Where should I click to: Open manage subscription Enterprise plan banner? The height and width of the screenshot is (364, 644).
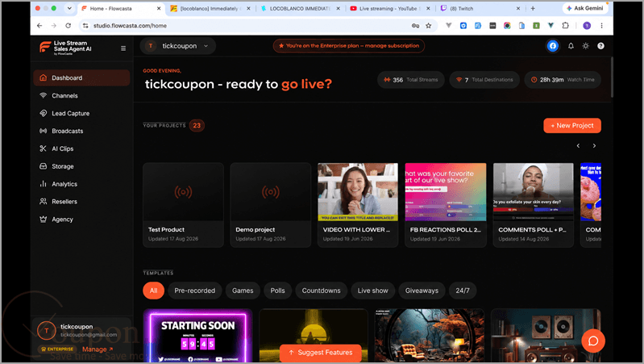coord(349,46)
